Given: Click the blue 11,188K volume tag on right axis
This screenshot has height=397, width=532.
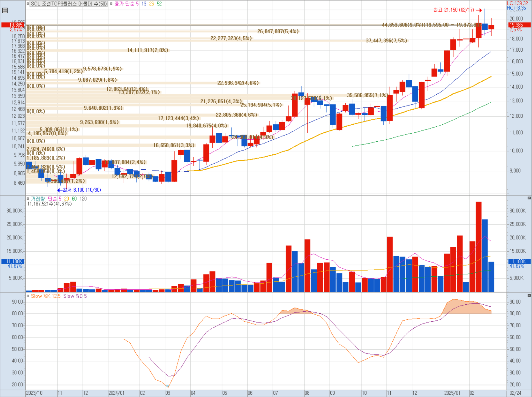Looking at the screenshot, I should 519,261.
